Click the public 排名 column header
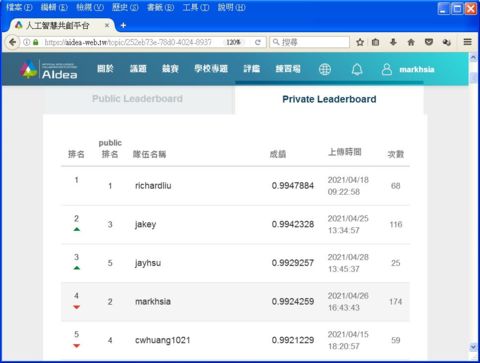This screenshot has width=480, height=363. [110, 148]
